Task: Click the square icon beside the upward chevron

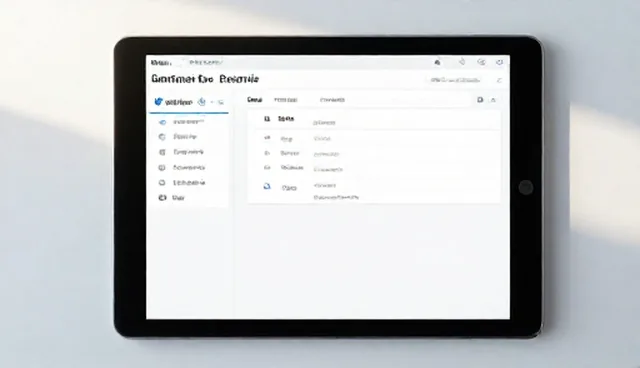Action: 480,100
